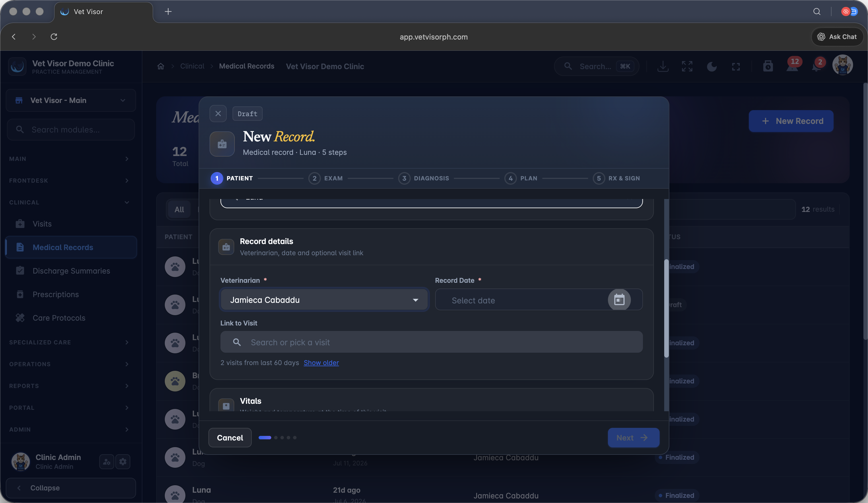Click the Draft status badge
Image resolution: width=868 pixels, height=503 pixels.
tap(247, 114)
